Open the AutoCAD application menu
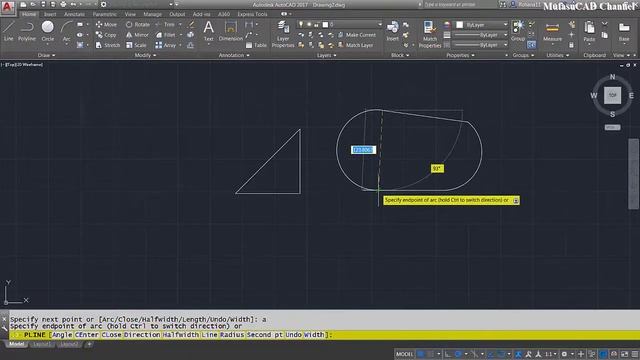640x360 pixels. pyautogui.click(x=8, y=7)
